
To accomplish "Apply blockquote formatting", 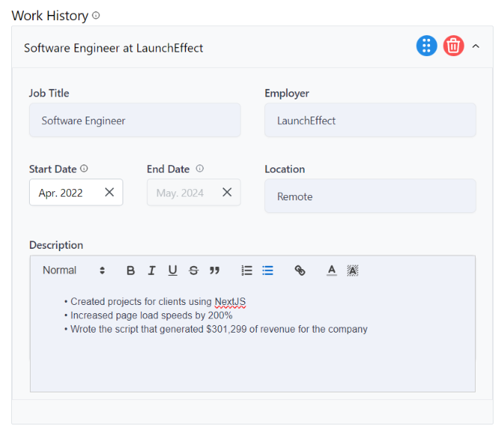I will 214,271.
